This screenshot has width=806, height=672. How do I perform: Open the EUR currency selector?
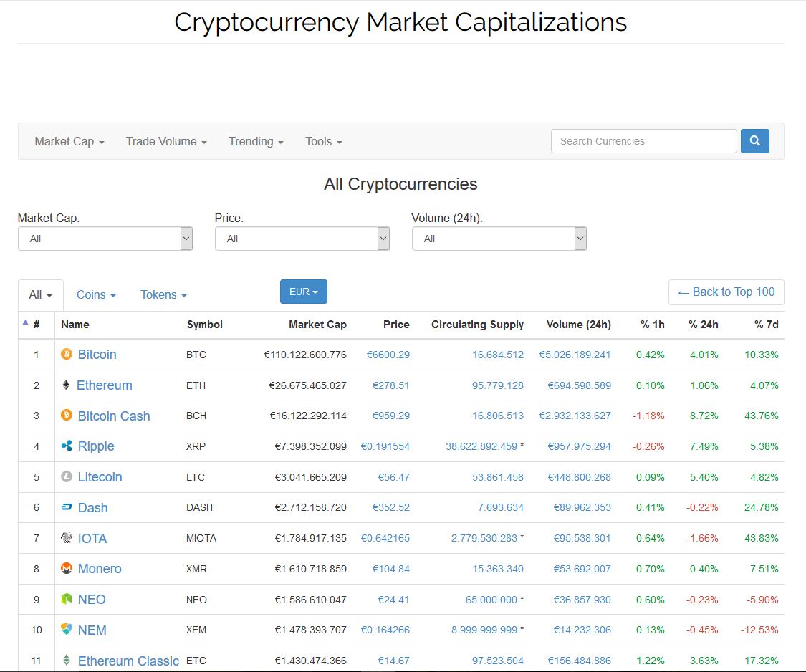[x=303, y=292]
